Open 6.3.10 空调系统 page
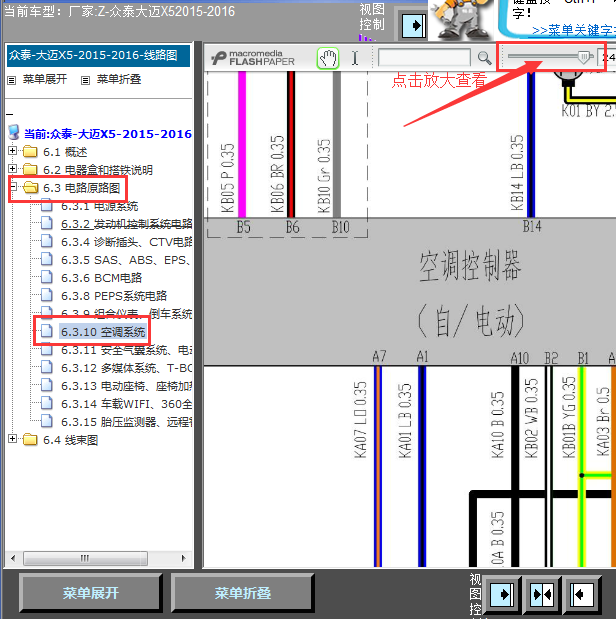Viewport: 616px width, 619px height. 103,332
